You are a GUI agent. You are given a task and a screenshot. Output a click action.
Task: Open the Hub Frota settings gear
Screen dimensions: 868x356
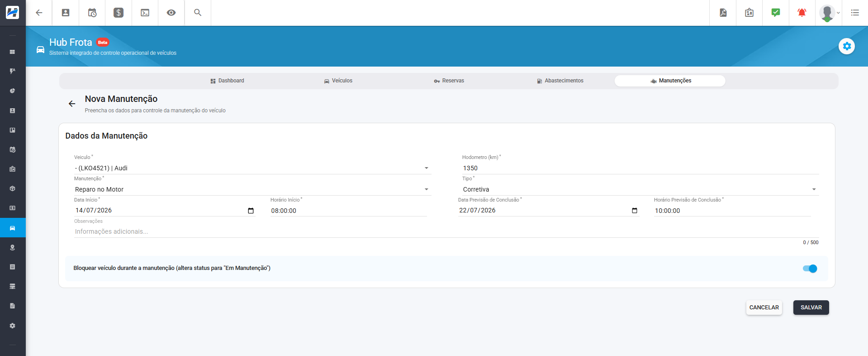click(x=847, y=46)
